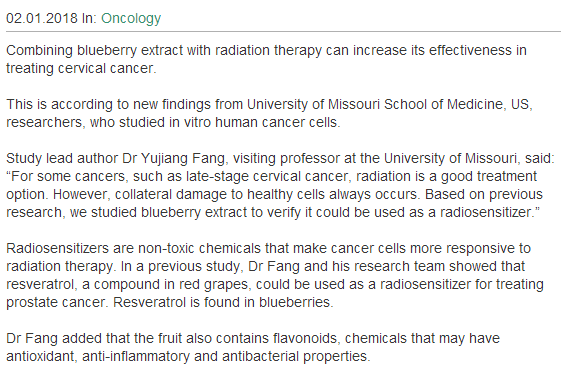This screenshot has width=571, height=373.
Task: Click the word 'resveratrol,' in lowercase
Action: click(42, 284)
